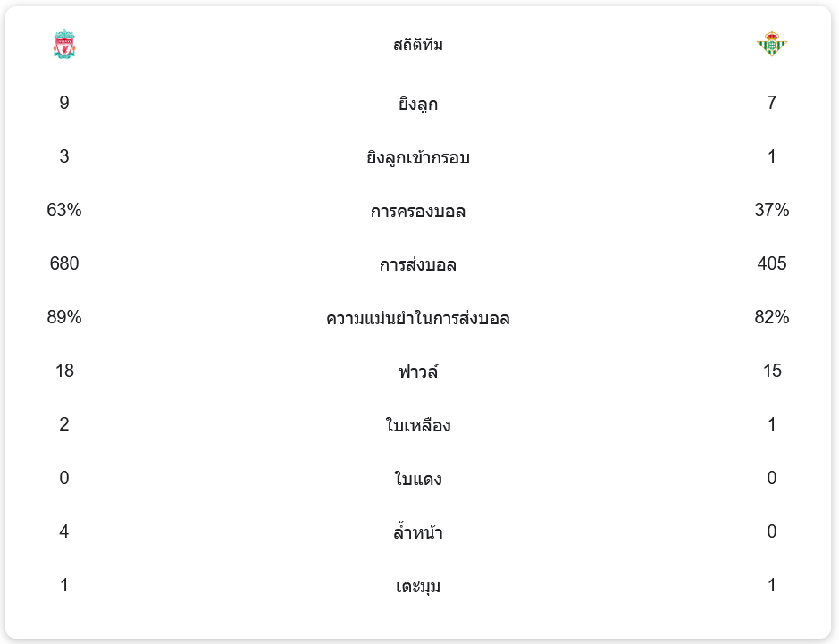This screenshot has width=839, height=644.
Task: Select the ความแม่นยำในการส่งบอล label
Action: click(418, 319)
